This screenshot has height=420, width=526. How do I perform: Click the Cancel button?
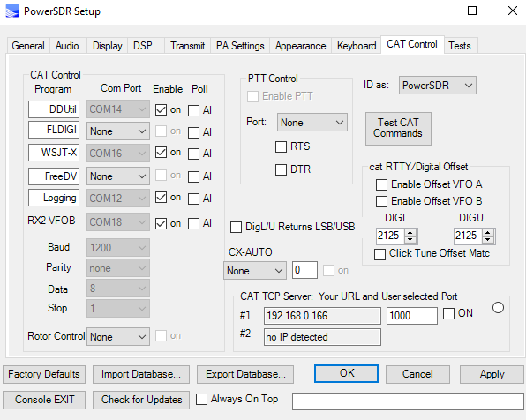(417, 374)
